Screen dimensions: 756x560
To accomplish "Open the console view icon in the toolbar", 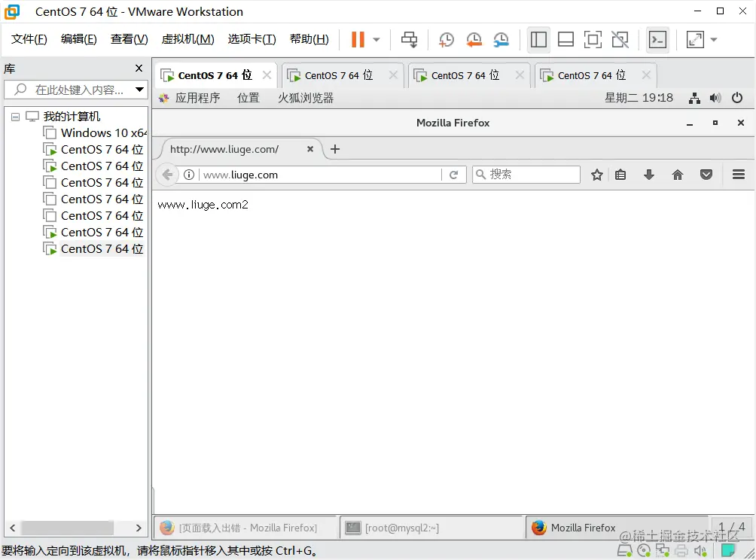I will (x=657, y=40).
